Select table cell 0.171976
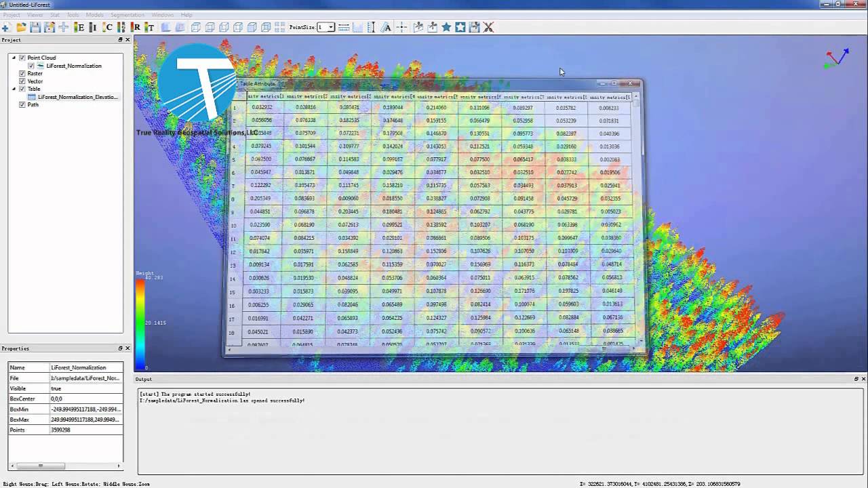The width and height of the screenshot is (868, 488). click(524, 291)
